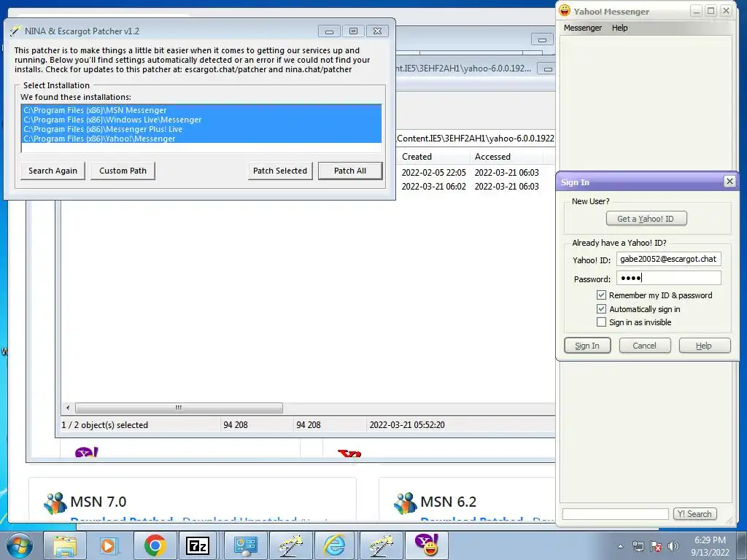Close the Sign In dialog
The image size is (747, 560).
point(729,182)
